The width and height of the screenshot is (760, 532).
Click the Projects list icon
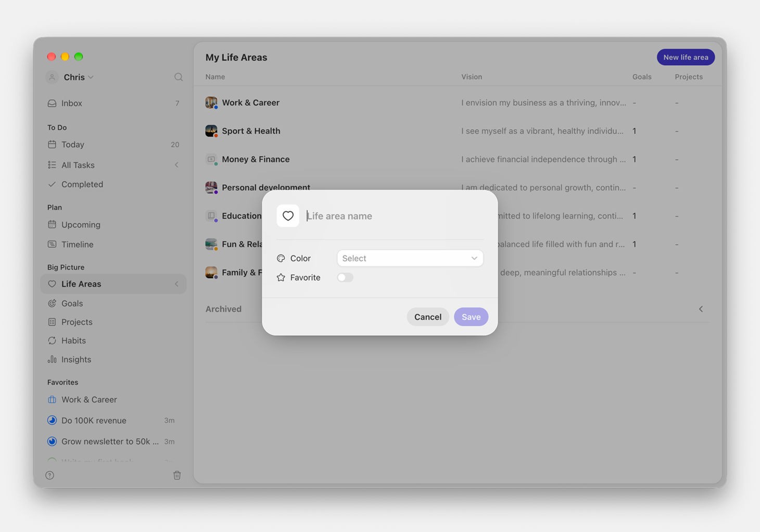click(52, 322)
